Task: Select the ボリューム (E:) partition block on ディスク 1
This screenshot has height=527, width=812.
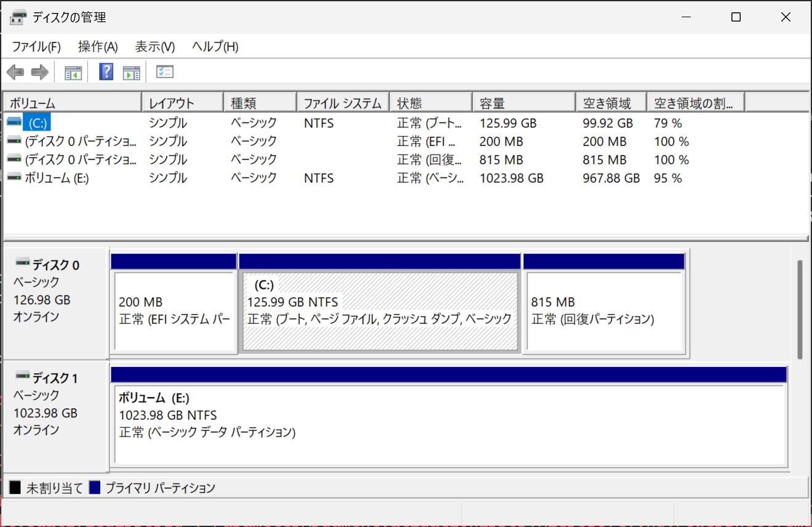Action: (x=449, y=416)
